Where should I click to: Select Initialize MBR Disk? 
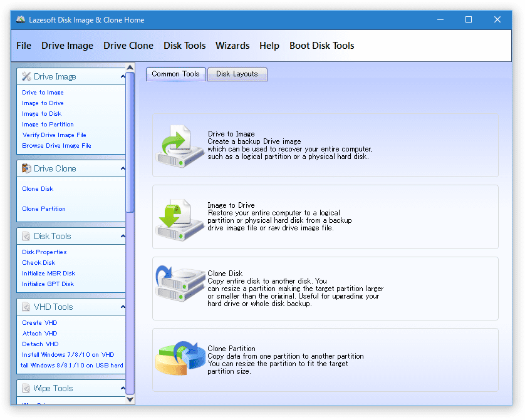(x=48, y=274)
